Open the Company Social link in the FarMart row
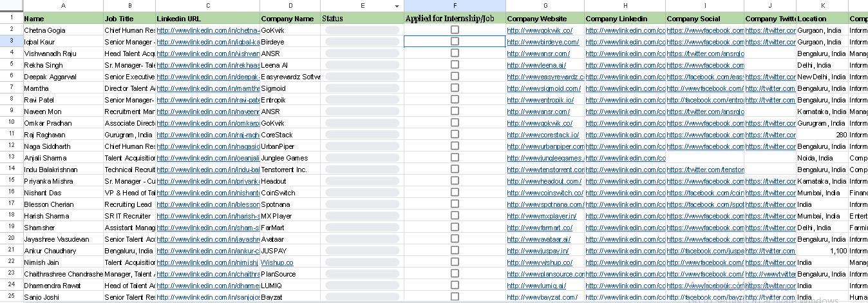Viewport: 868px width, 303px height. click(x=704, y=228)
